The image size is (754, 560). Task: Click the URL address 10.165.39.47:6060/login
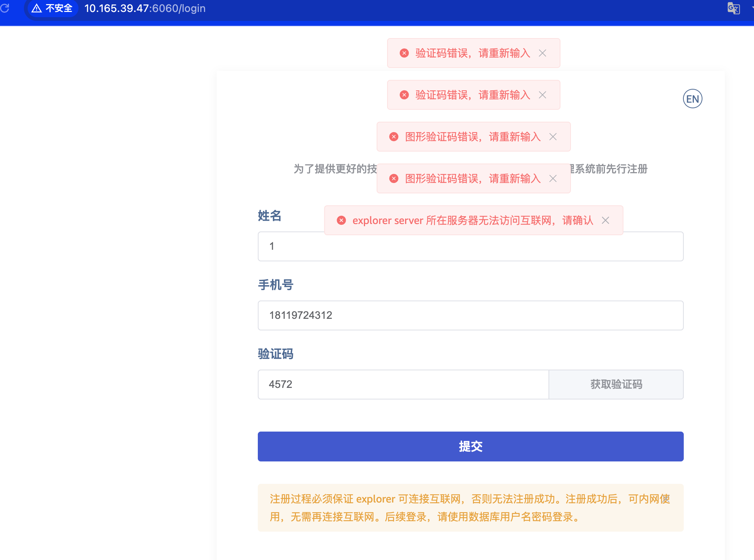point(145,8)
